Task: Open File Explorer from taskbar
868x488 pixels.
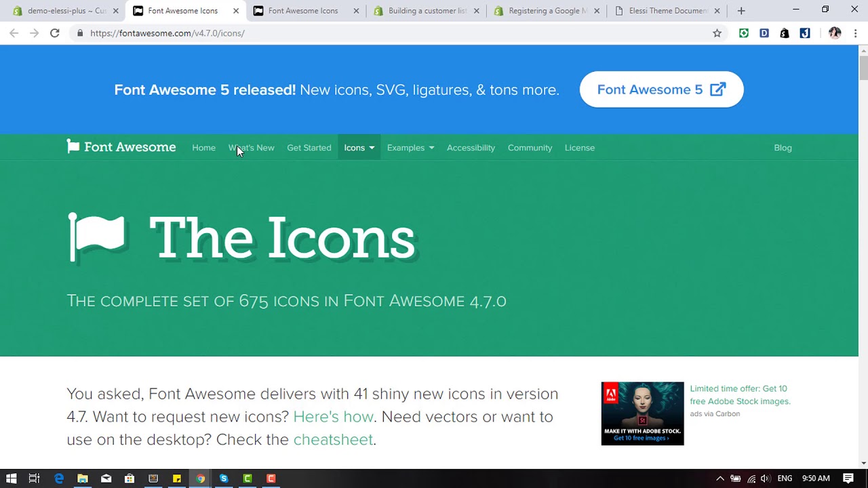Action: click(83, 479)
